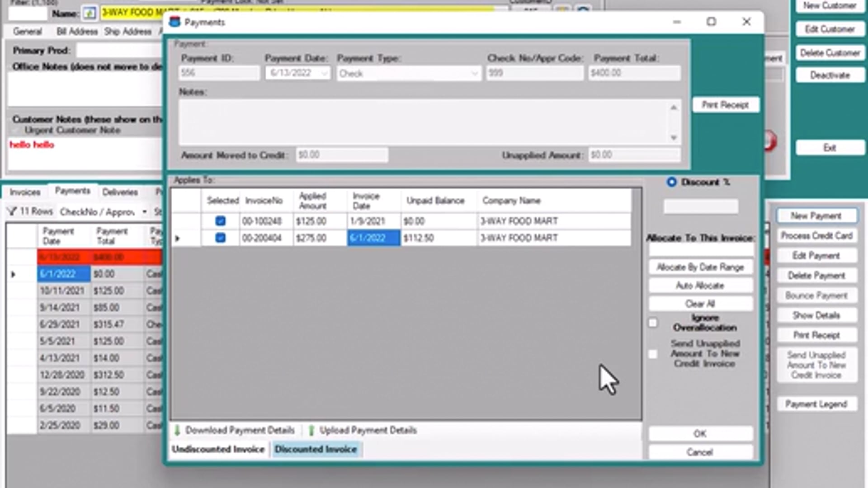Click Unpaid Balance cell $112.50
This screenshot has width=868, height=488.
point(439,238)
